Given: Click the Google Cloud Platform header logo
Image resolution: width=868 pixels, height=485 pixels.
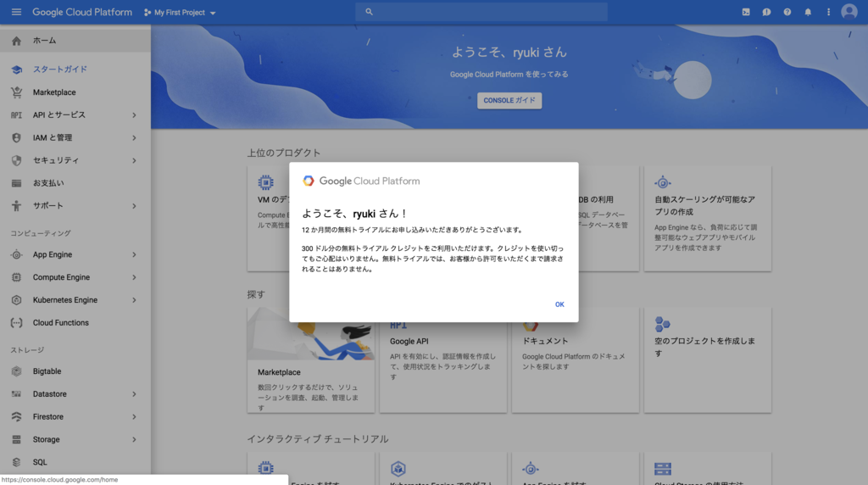Looking at the screenshot, I should point(82,12).
